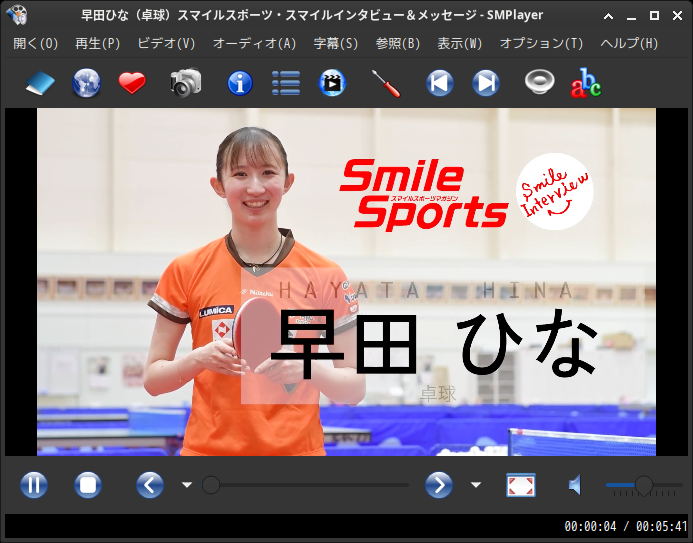Image resolution: width=693 pixels, height=543 pixels.
Task: Click the video display area
Action: 346,282
